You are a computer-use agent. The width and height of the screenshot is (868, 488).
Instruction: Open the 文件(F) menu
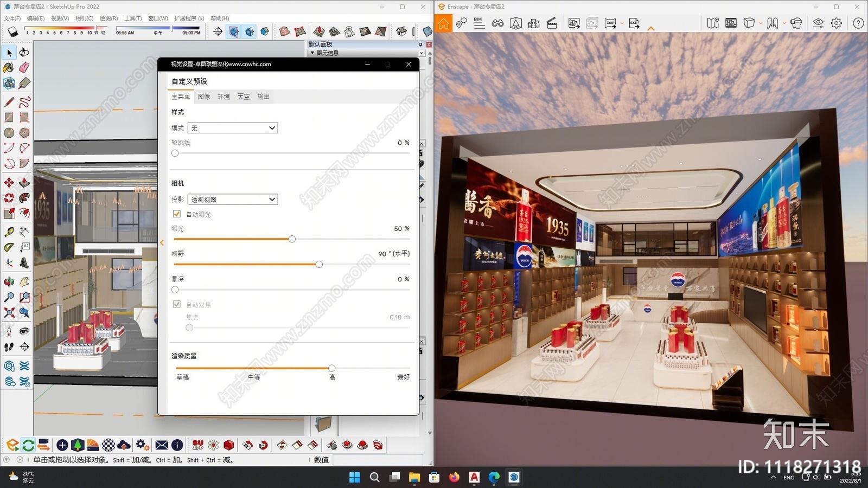click(12, 18)
